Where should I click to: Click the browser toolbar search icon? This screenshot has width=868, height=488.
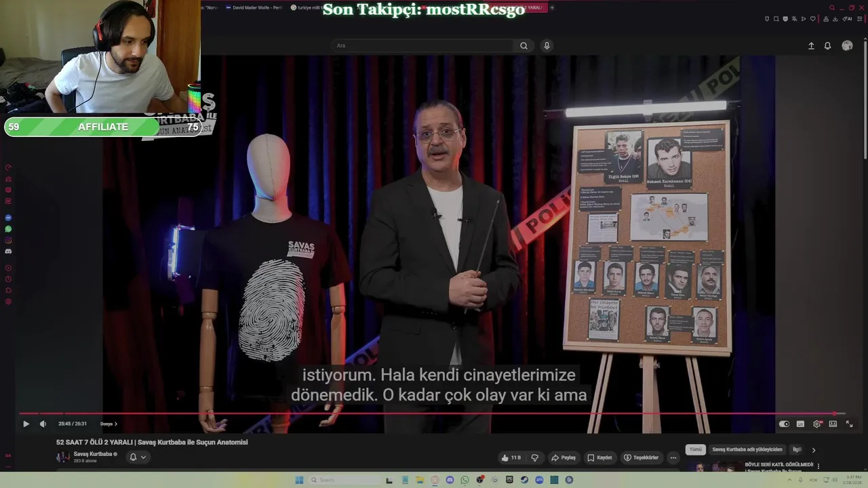click(832, 7)
